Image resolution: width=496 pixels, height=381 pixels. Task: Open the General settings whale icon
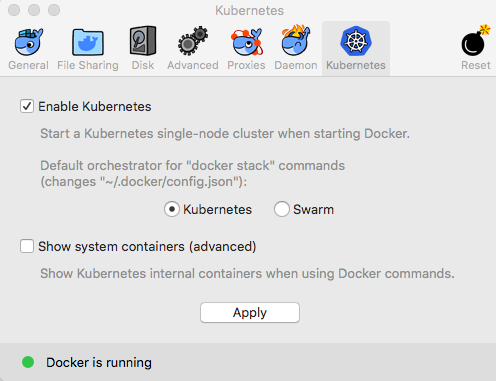[29, 42]
